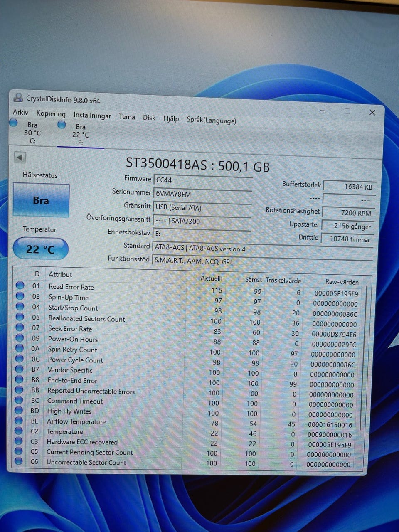
Task: Click status icon for Uncorrectable Sector Count
Action: (x=18, y=461)
